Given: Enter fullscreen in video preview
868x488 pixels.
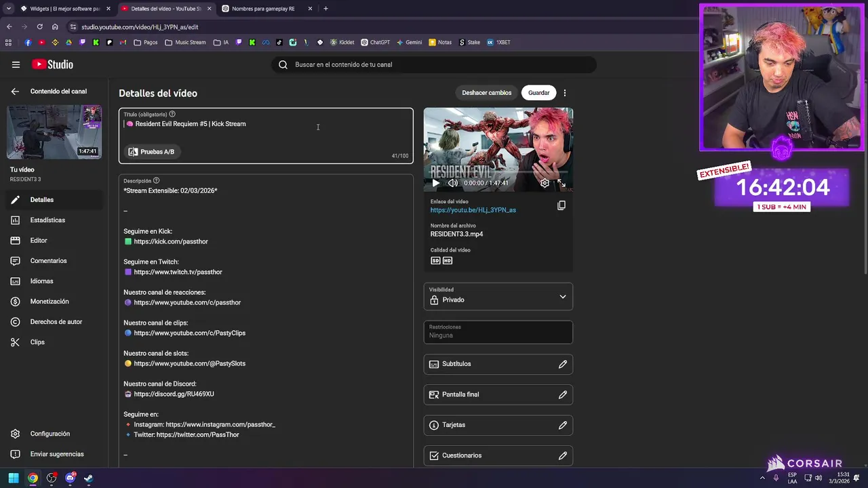Looking at the screenshot, I should pyautogui.click(x=561, y=183).
